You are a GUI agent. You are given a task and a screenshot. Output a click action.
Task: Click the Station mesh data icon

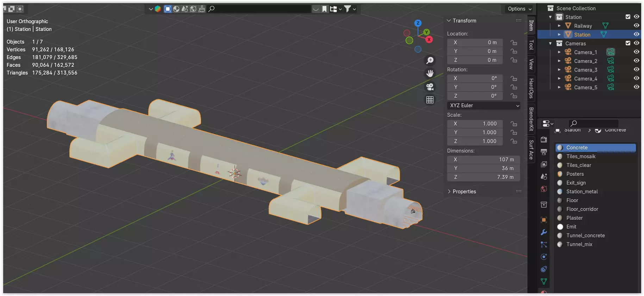[x=604, y=34]
